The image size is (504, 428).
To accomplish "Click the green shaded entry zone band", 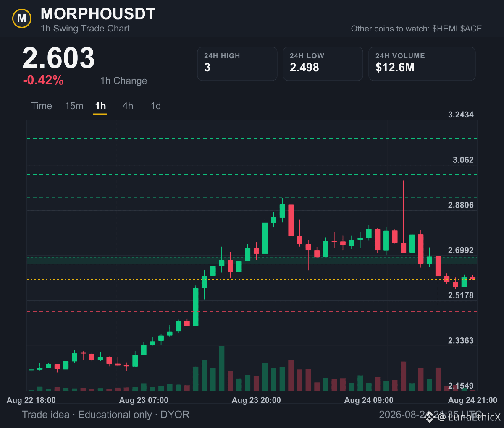I will click(x=252, y=260).
